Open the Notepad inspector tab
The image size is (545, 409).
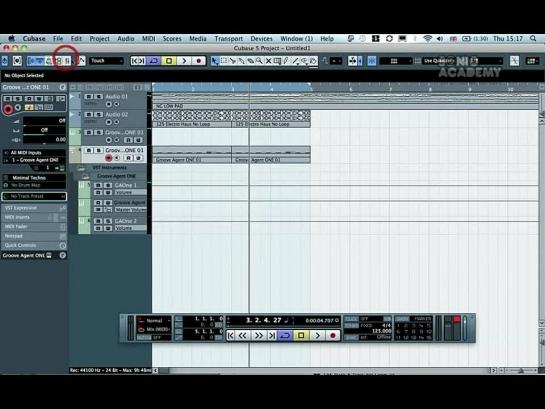(x=34, y=236)
